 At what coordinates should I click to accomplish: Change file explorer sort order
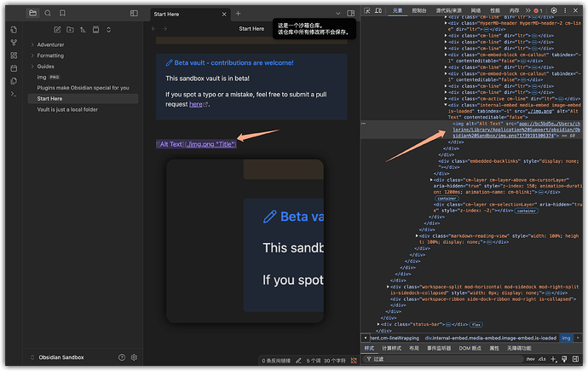(83, 30)
